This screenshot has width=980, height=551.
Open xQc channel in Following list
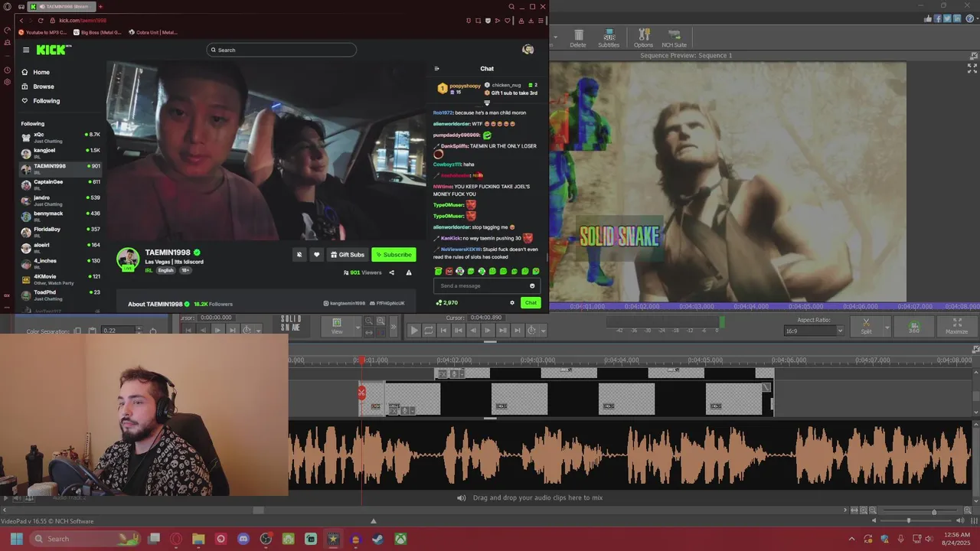click(60, 137)
